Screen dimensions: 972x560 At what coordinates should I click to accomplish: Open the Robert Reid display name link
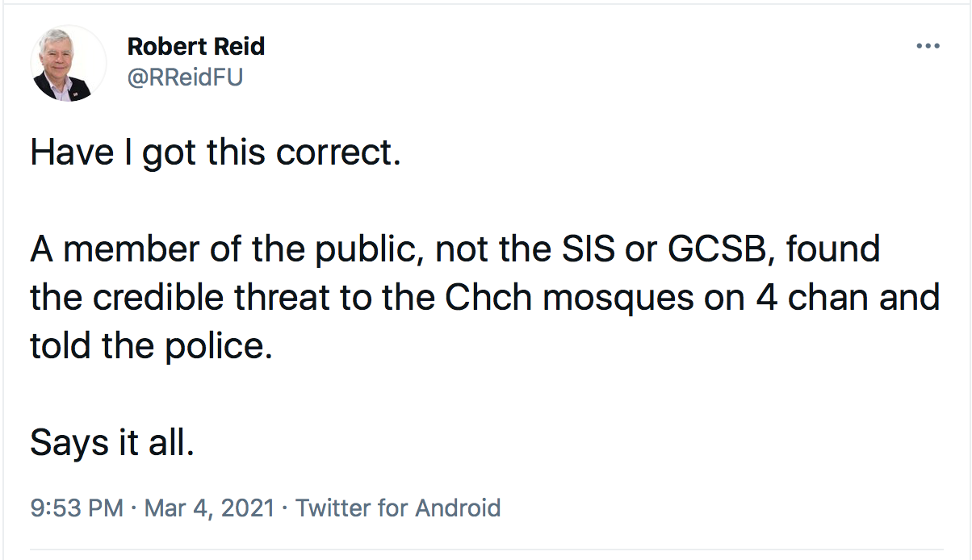(196, 47)
